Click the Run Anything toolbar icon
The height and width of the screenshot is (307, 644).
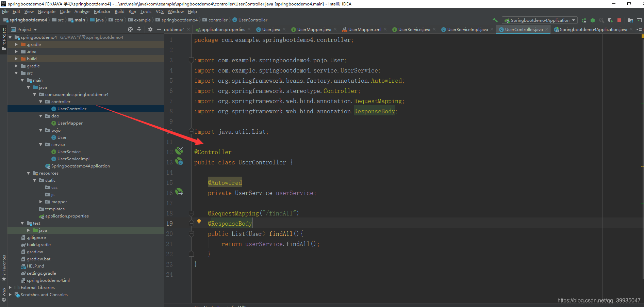coord(639,20)
